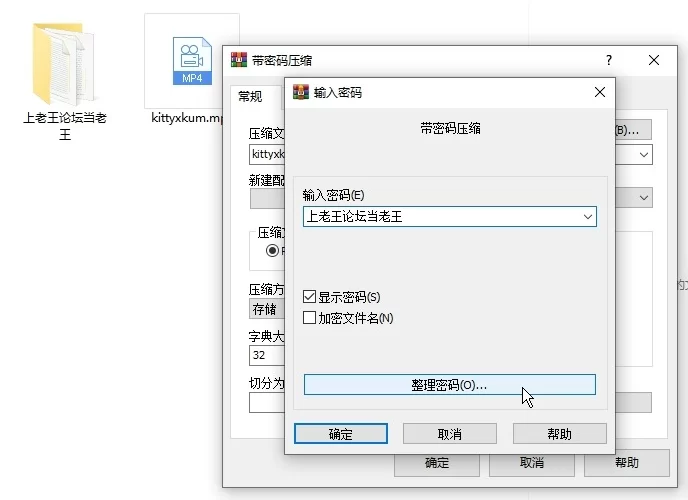
Task: Click 帮助 in the 输入密码 dialog
Action: click(559, 434)
